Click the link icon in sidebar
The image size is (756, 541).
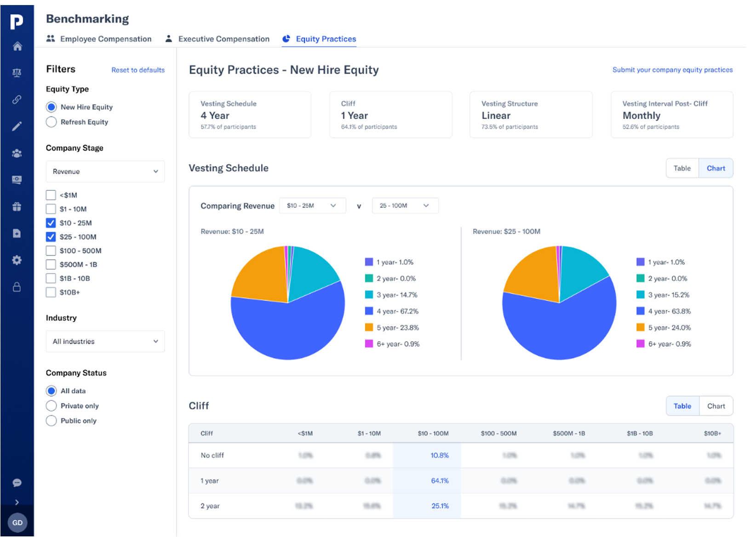coord(17,99)
